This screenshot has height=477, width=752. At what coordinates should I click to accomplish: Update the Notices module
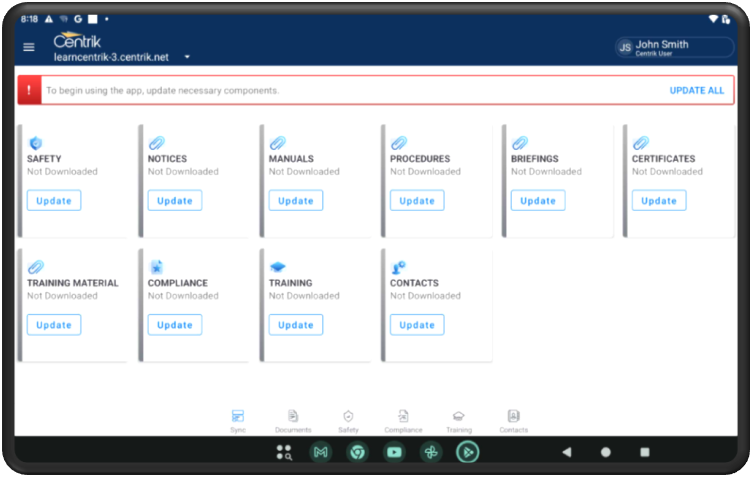[x=175, y=201]
